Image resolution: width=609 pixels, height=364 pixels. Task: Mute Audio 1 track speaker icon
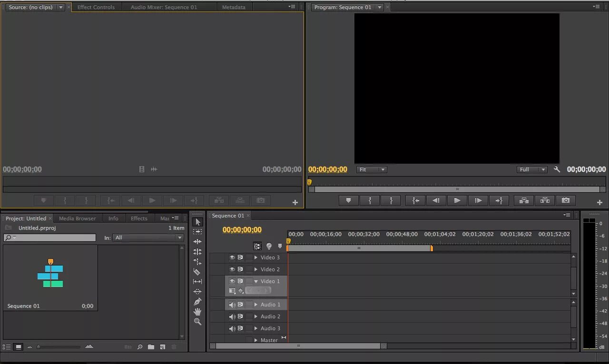pyautogui.click(x=232, y=305)
